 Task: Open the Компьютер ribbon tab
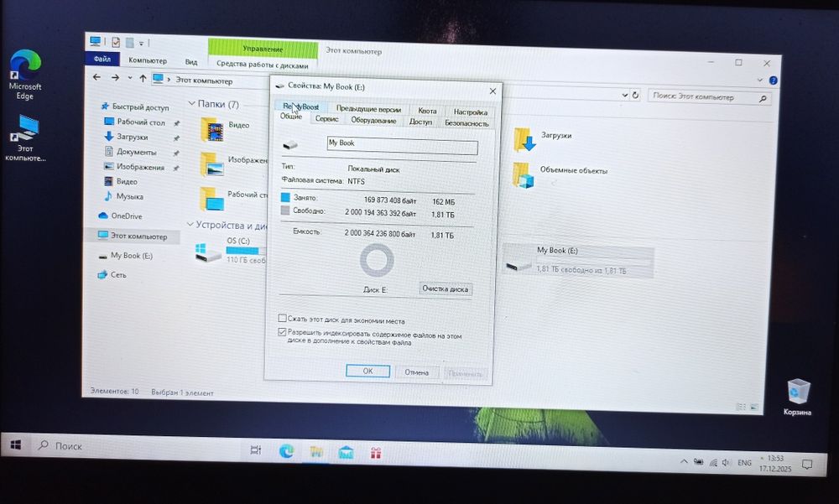(x=148, y=60)
